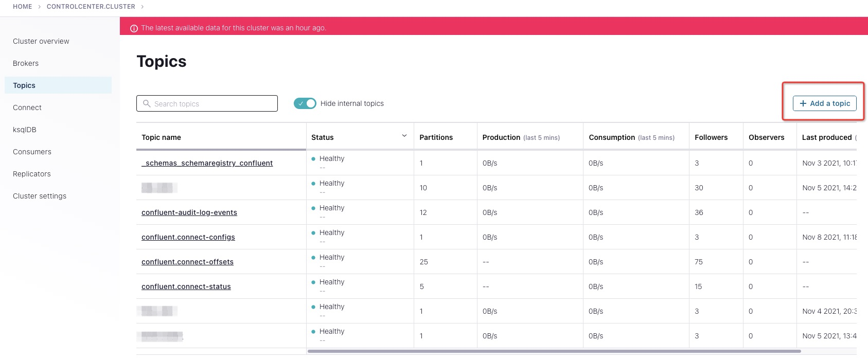Image resolution: width=868 pixels, height=360 pixels.
Task: Click the magnifier icon in search box
Action: pyautogui.click(x=147, y=103)
